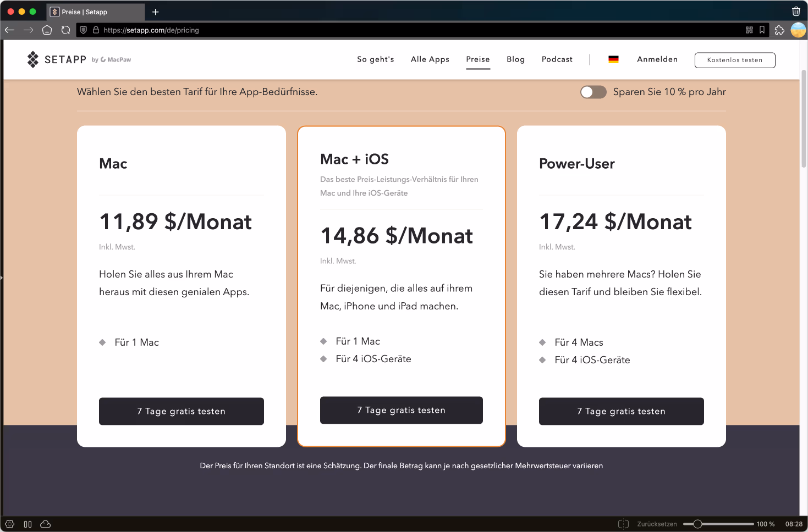Click the Für 4 Macs feature line
808x532 pixels.
579,342
